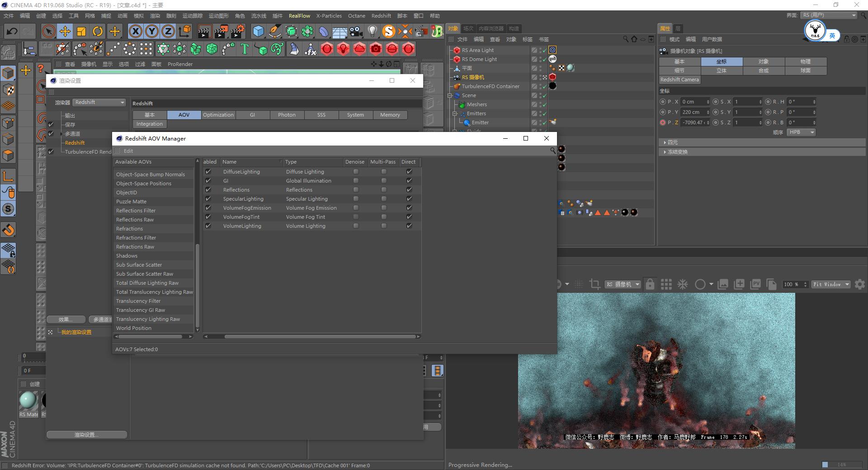Switch to the Optimization tab
This screenshot has height=470, width=868.
point(218,115)
